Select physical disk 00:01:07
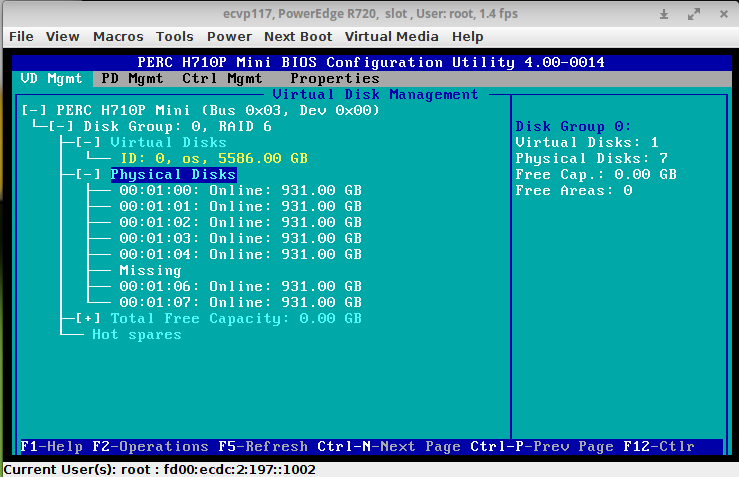Image resolution: width=739 pixels, height=477 pixels. tap(239, 302)
